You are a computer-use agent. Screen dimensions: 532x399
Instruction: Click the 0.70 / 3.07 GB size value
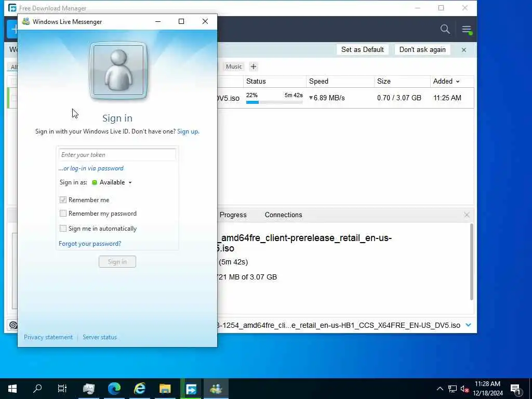pyautogui.click(x=399, y=98)
